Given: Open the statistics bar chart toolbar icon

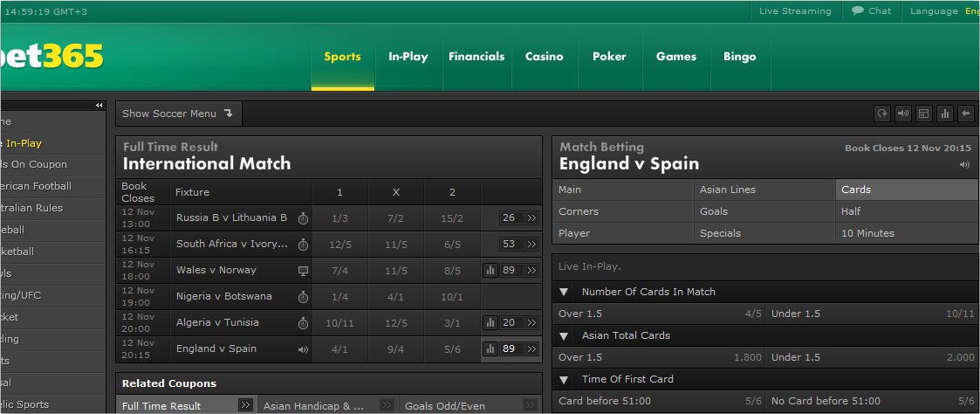Looking at the screenshot, I should tap(945, 114).
